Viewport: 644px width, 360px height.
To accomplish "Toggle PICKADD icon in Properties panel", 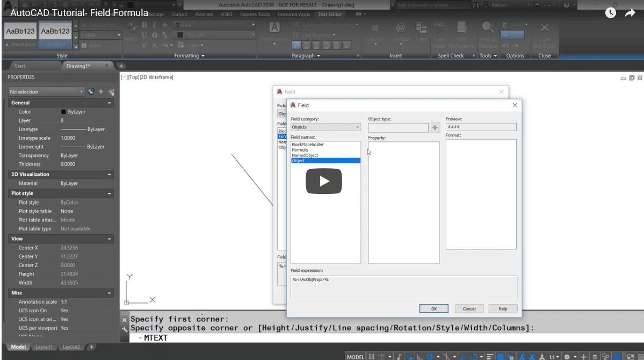I will [91, 92].
